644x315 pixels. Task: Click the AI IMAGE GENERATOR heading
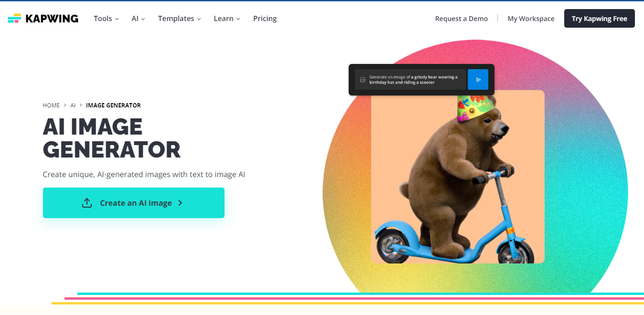(112, 138)
